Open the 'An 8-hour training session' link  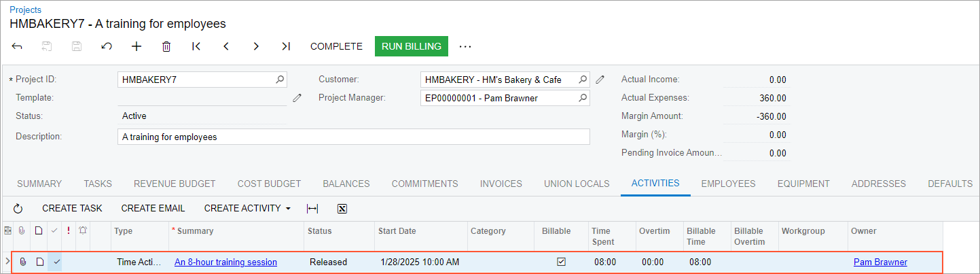pos(225,262)
